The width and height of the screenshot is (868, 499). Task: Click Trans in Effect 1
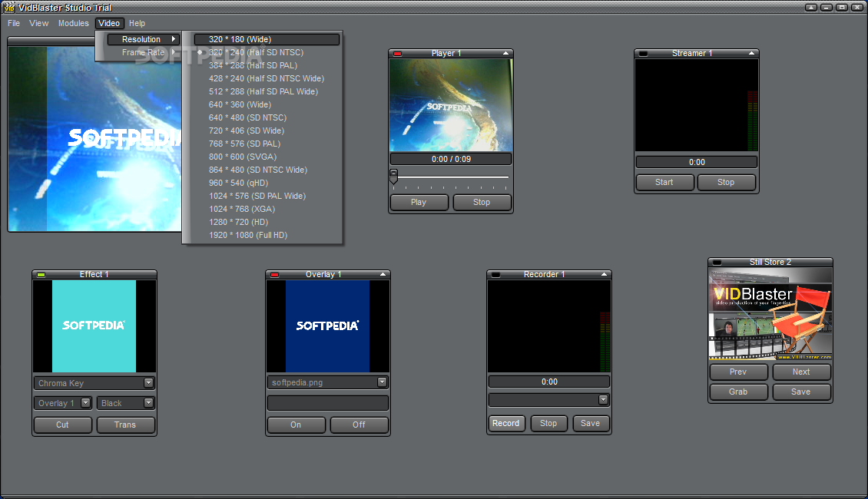tap(125, 425)
